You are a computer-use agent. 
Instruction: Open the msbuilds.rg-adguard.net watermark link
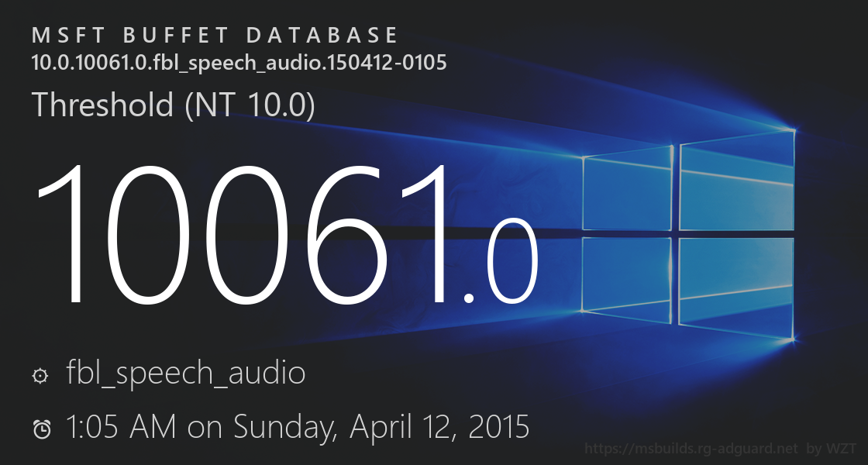[691, 448]
